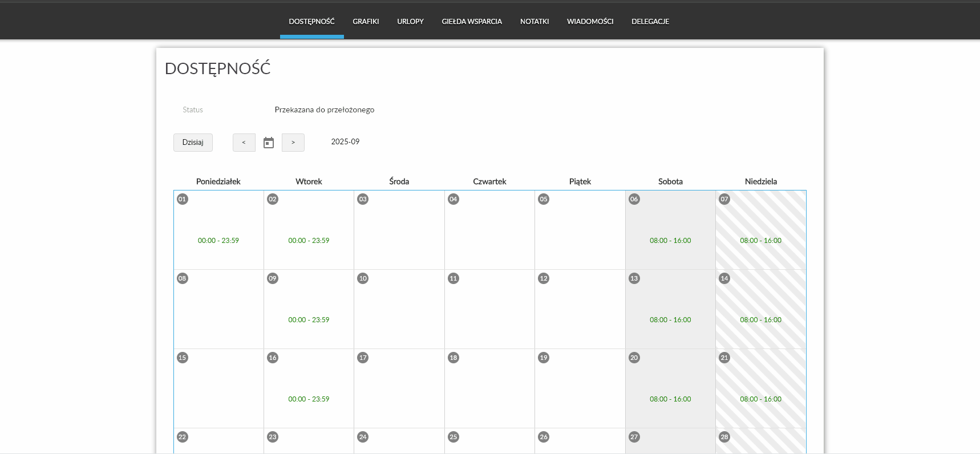
Task: Open the Giełda wsparcia tab
Action: [x=472, y=22]
